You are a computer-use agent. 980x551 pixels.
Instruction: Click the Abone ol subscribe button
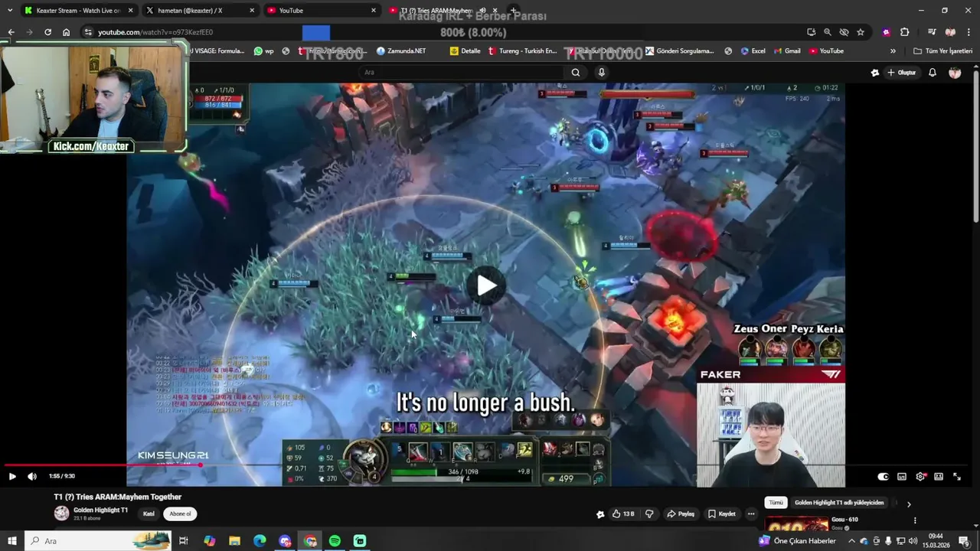point(180,514)
